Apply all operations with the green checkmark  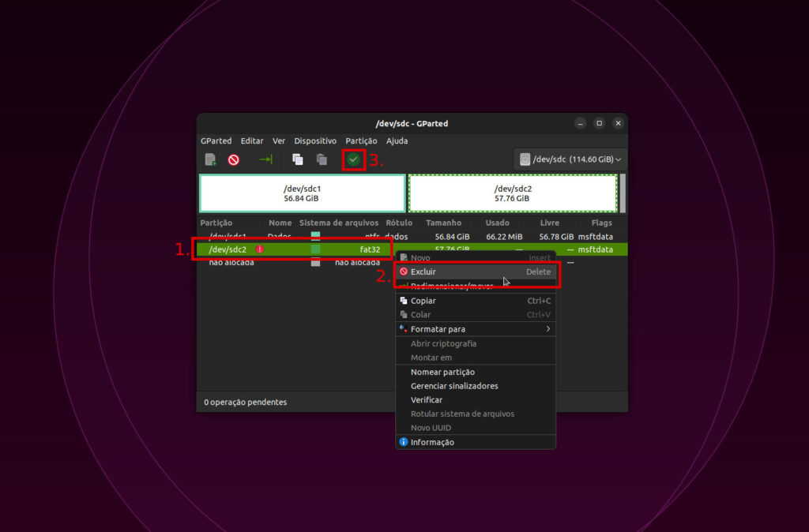click(353, 159)
